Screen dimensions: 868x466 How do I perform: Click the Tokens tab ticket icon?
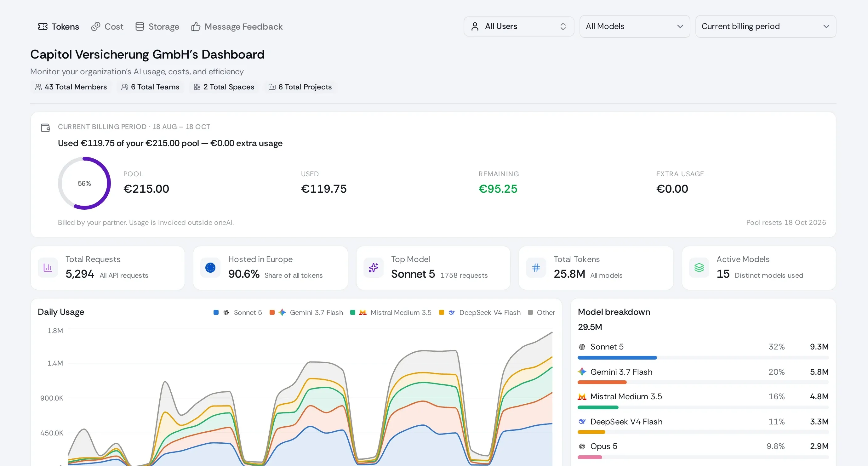[x=43, y=26]
